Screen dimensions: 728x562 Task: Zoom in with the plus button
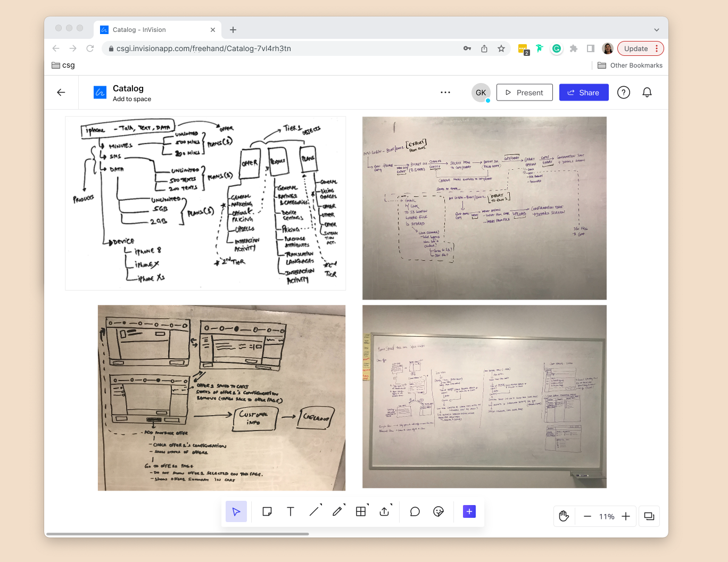click(626, 516)
